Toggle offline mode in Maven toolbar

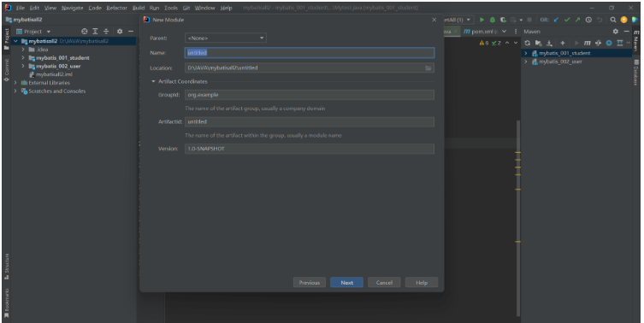pos(598,43)
